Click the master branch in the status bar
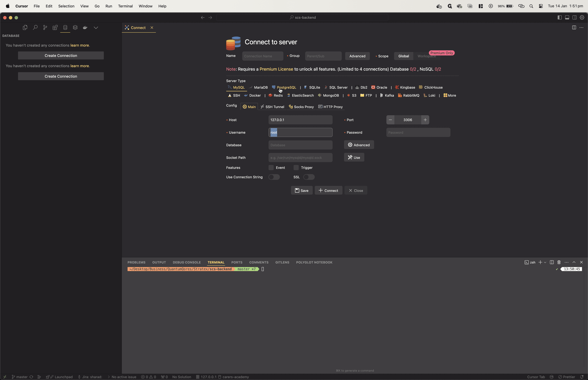Image resolution: width=588 pixels, height=380 pixels. coord(19,377)
